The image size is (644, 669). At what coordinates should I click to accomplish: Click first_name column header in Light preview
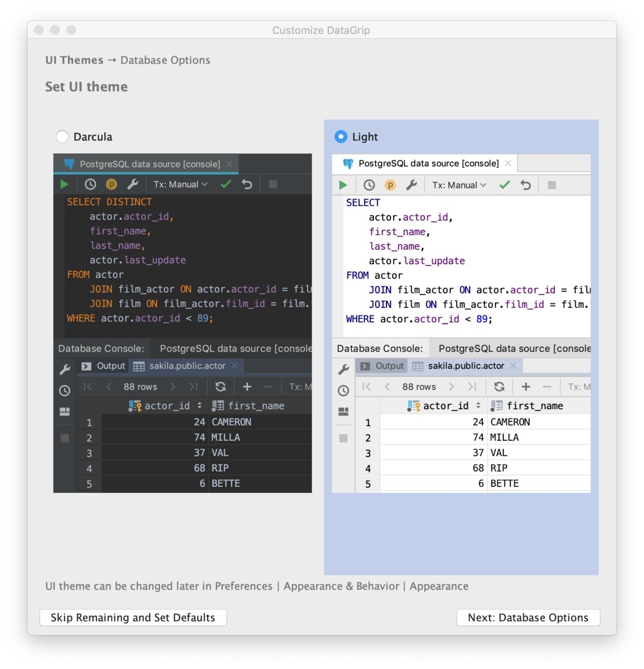click(x=539, y=406)
